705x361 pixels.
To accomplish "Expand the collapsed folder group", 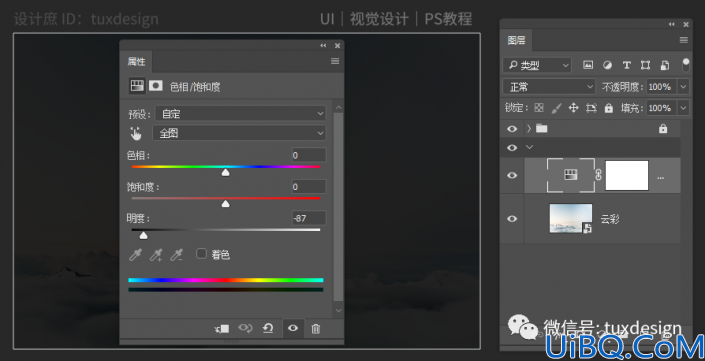I will pyautogui.click(x=529, y=129).
